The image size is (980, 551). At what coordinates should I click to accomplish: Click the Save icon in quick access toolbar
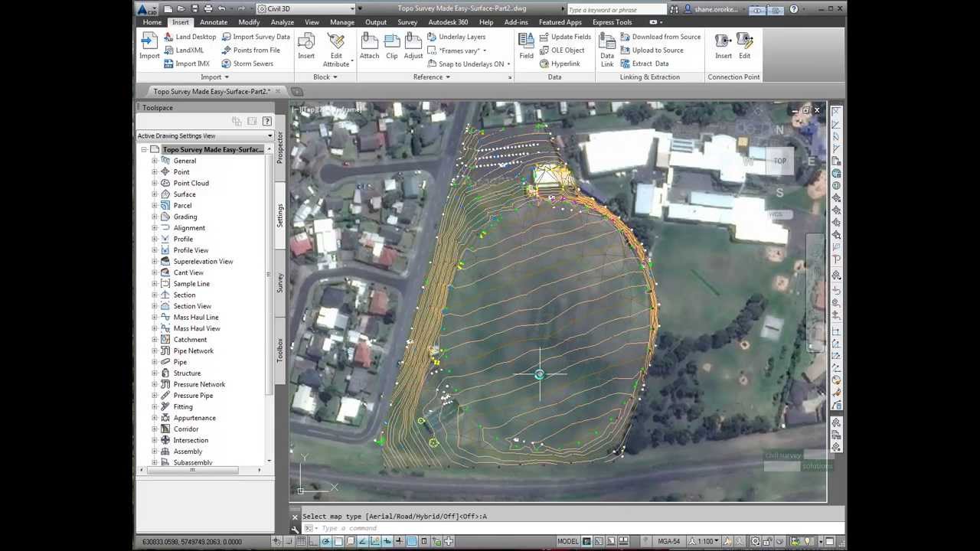click(194, 8)
